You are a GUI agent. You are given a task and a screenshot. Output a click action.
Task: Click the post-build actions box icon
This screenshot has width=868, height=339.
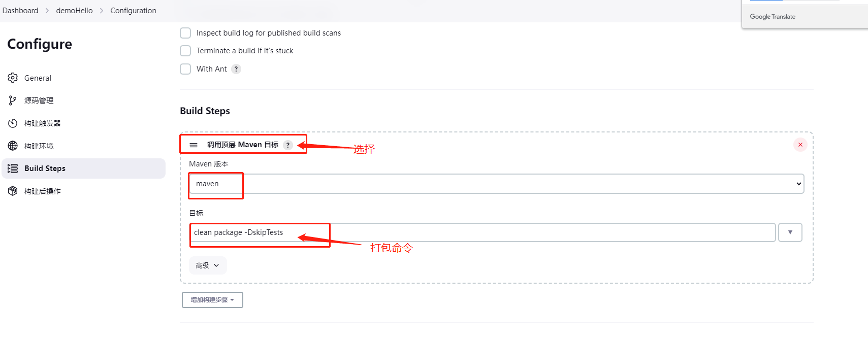(x=13, y=191)
